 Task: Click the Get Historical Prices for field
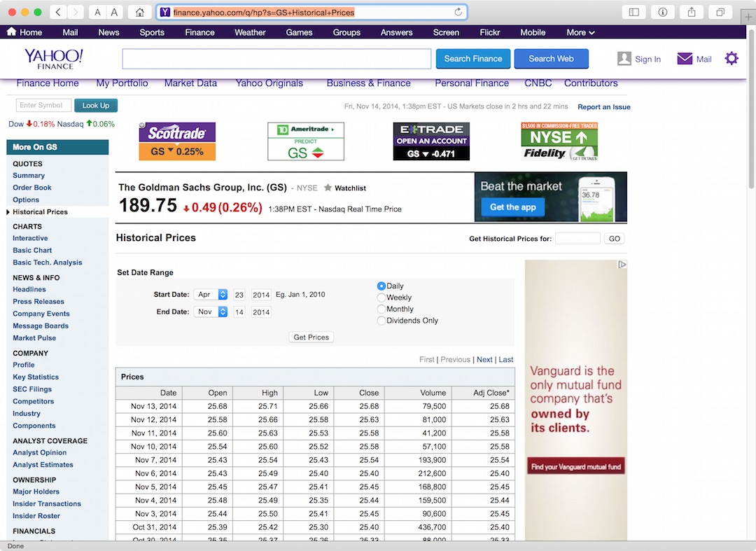(x=577, y=239)
